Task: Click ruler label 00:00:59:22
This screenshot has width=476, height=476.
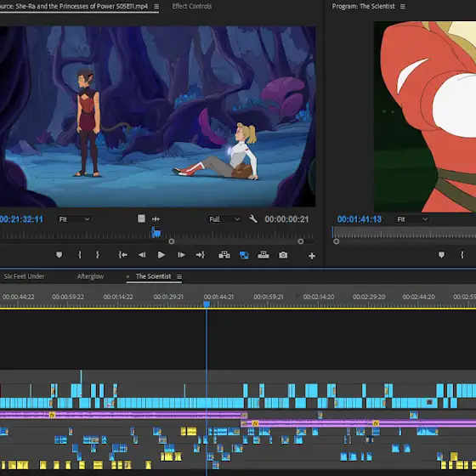Action: pos(68,297)
